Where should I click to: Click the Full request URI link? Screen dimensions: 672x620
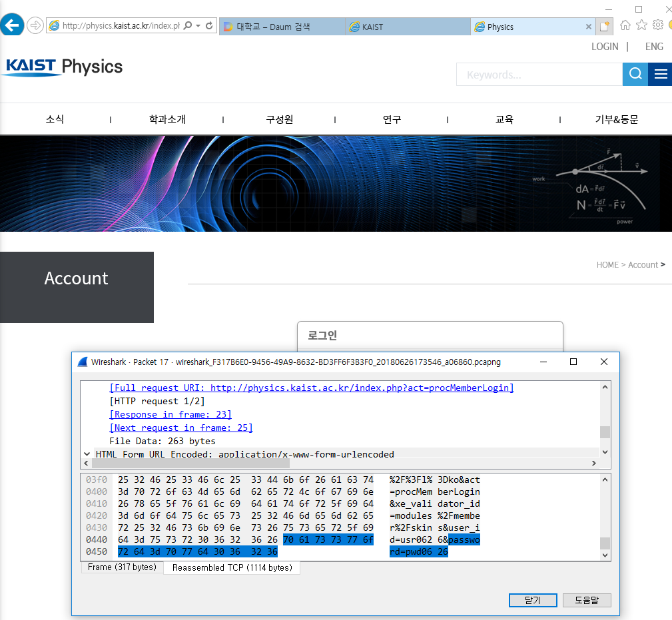click(312, 388)
